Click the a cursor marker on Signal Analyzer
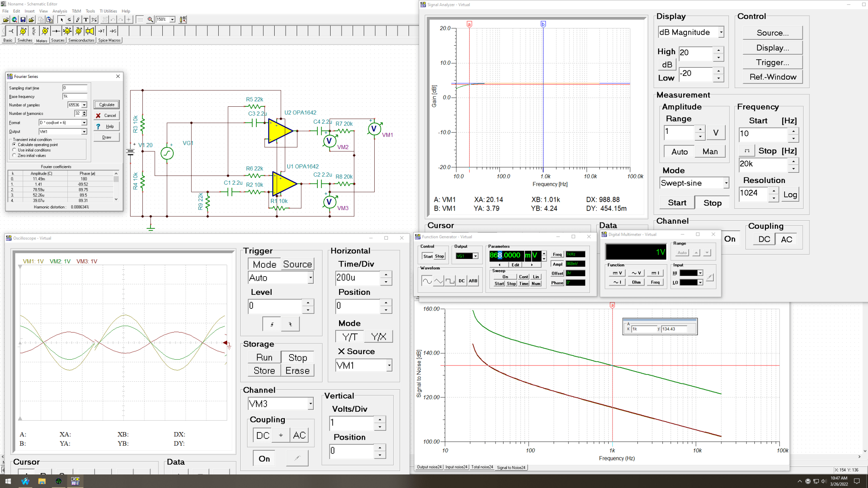868x488 pixels. [469, 24]
